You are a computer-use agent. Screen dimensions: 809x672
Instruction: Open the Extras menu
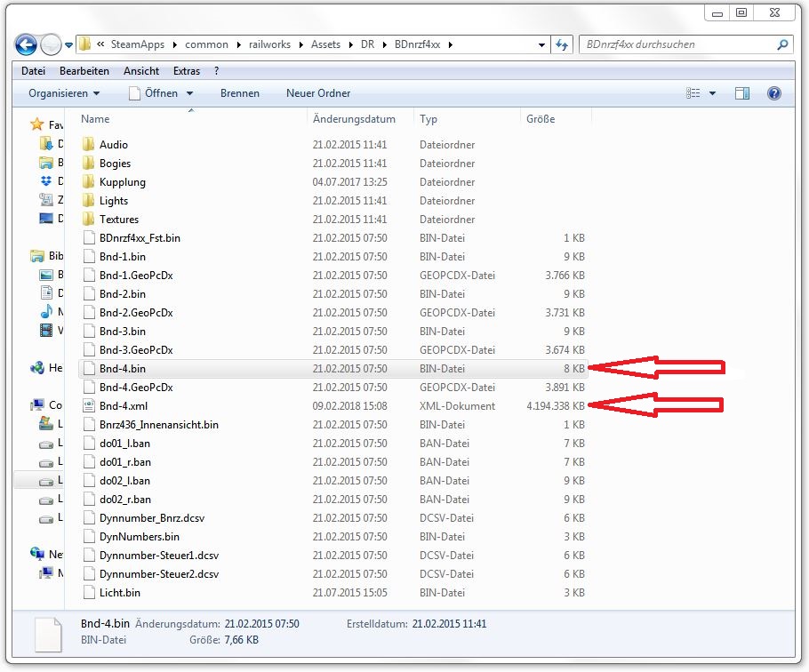(x=187, y=70)
